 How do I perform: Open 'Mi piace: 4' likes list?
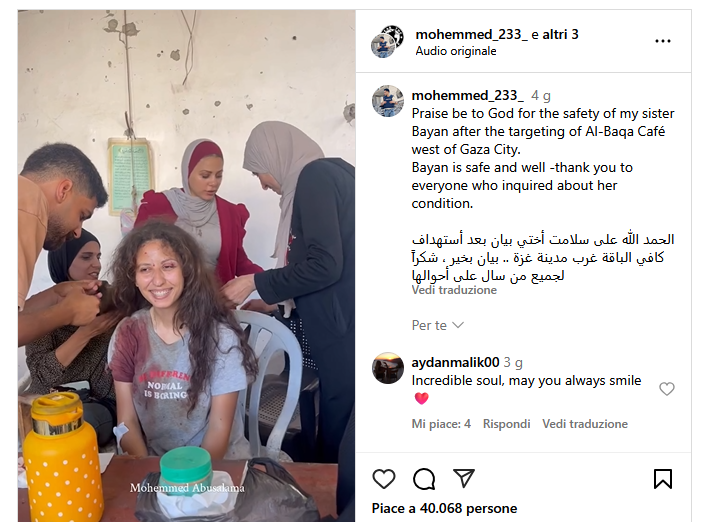click(x=441, y=424)
